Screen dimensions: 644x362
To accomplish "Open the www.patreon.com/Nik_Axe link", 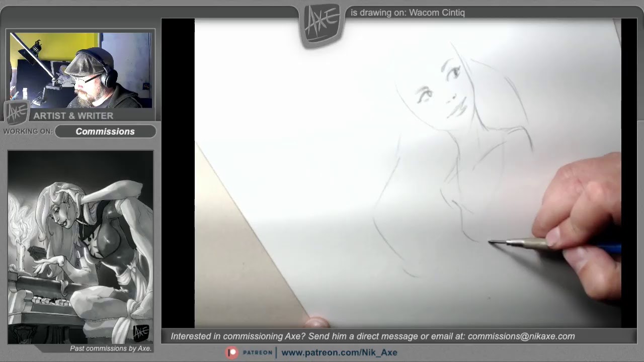I will pyautogui.click(x=339, y=352).
